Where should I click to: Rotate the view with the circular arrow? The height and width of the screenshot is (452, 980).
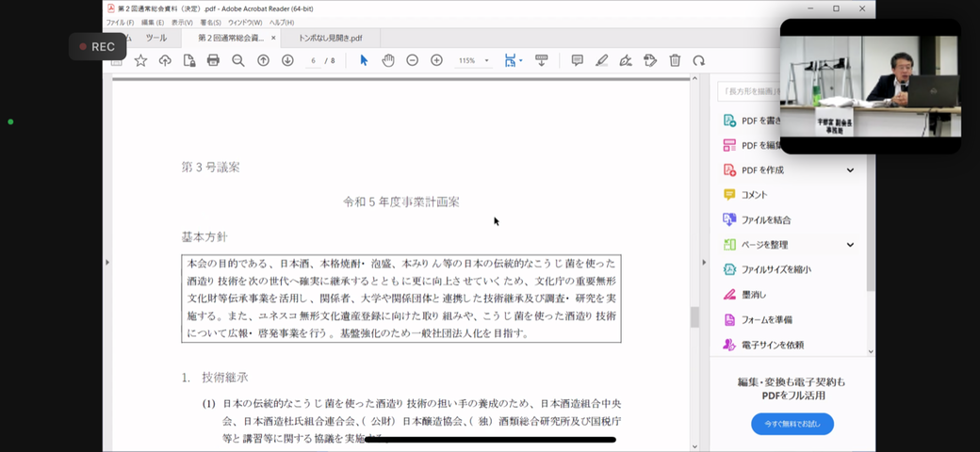(x=699, y=60)
